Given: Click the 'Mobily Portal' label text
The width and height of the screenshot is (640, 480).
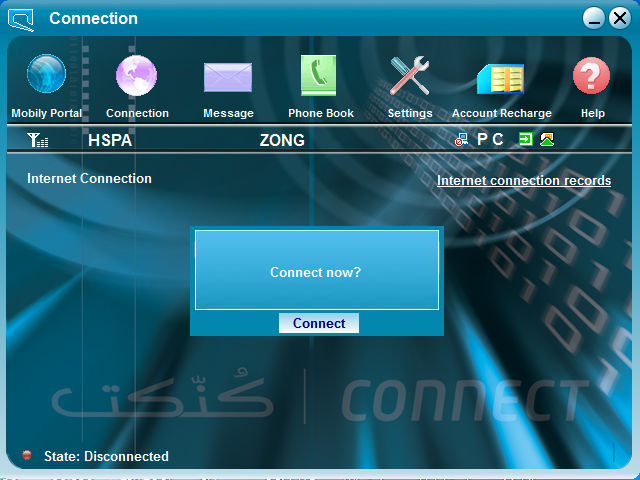Looking at the screenshot, I should click(47, 113).
